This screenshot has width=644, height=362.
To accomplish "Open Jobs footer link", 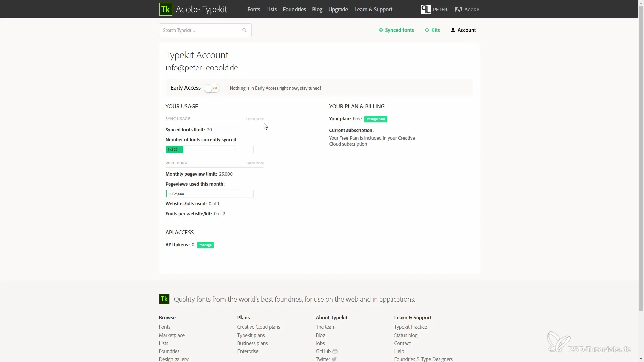I will click(x=320, y=343).
